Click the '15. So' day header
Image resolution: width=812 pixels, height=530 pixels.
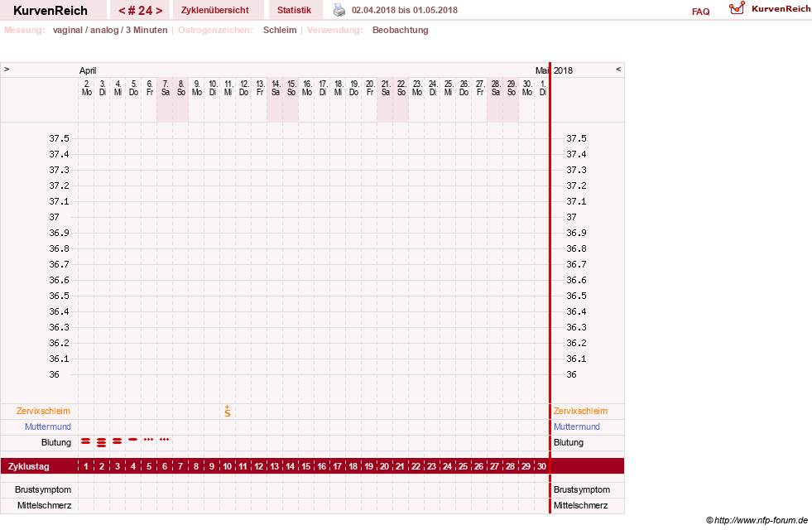(x=291, y=88)
